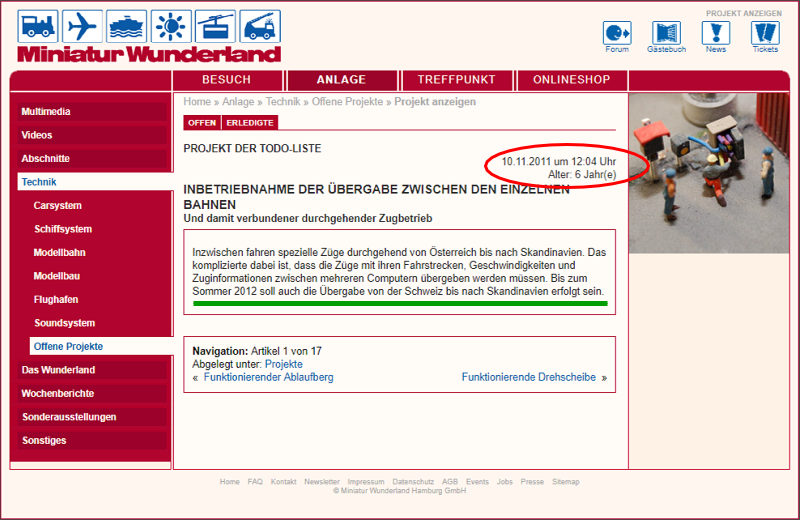Open Jobs link in the footer
800x520 pixels.
point(505,482)
